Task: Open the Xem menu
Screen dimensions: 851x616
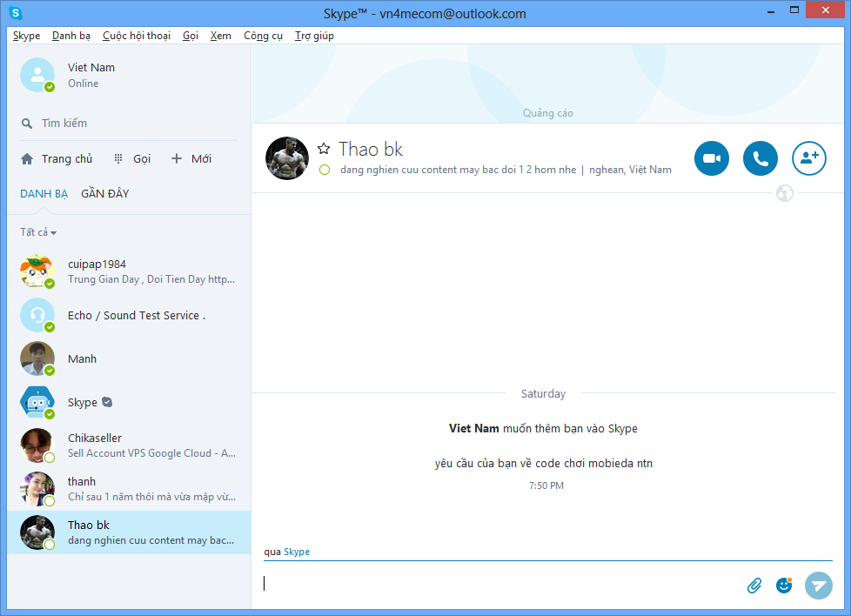Action: click(x=221, y=36)
